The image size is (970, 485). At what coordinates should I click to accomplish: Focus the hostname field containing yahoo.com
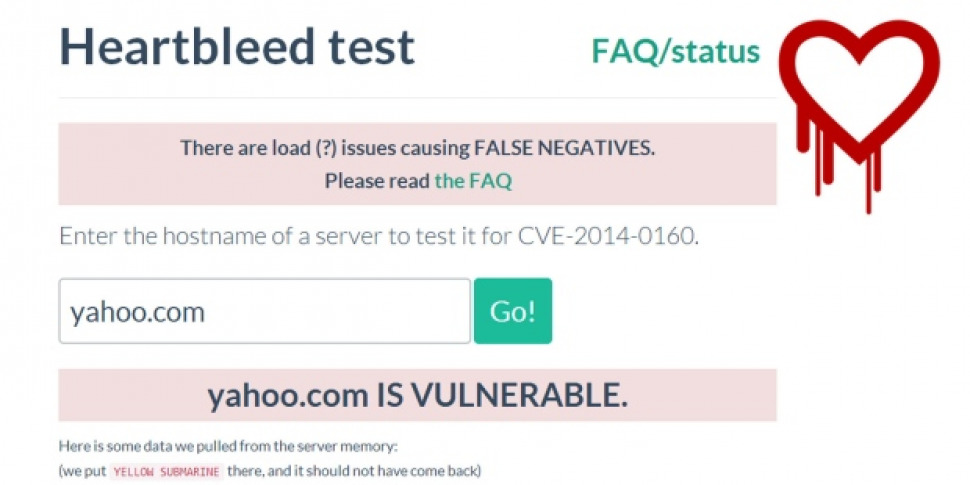click(265, 311)
